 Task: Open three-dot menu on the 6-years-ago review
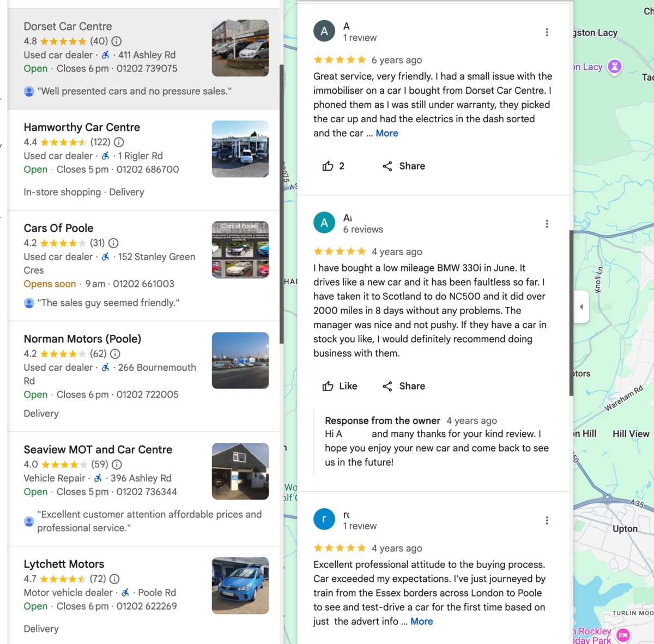(x=547, y=32)
